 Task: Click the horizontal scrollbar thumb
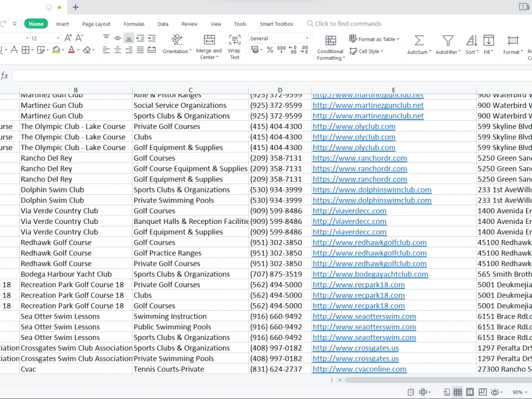pos(438,380)
